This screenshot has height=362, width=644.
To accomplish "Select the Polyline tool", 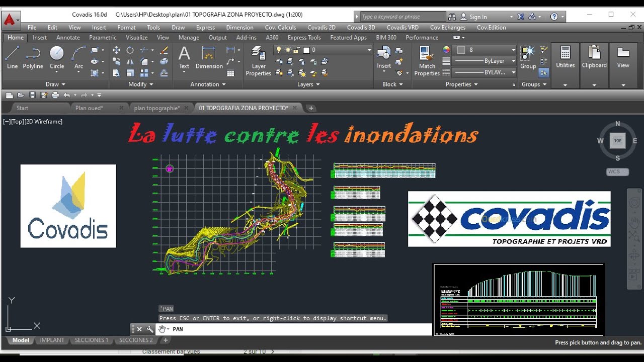I will tap(33, 57).
